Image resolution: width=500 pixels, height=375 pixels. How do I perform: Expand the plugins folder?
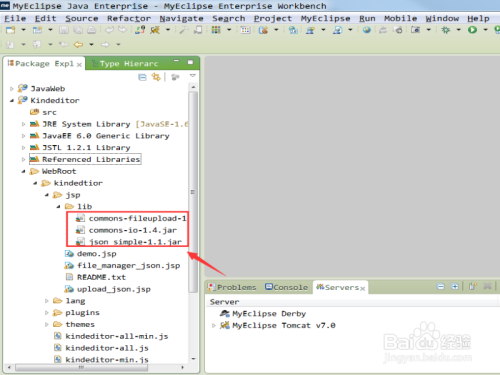[x=47, y=313]
